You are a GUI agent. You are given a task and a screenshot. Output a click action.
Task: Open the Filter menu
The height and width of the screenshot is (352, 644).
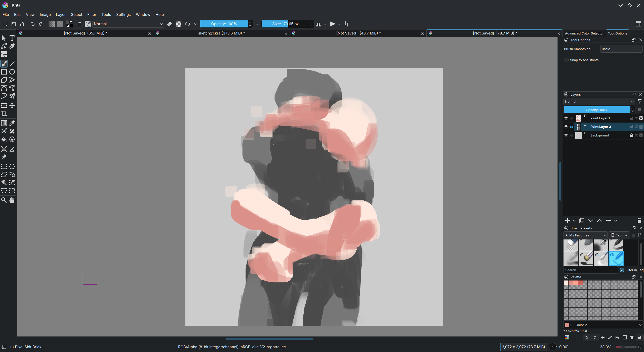coord(92,15)
